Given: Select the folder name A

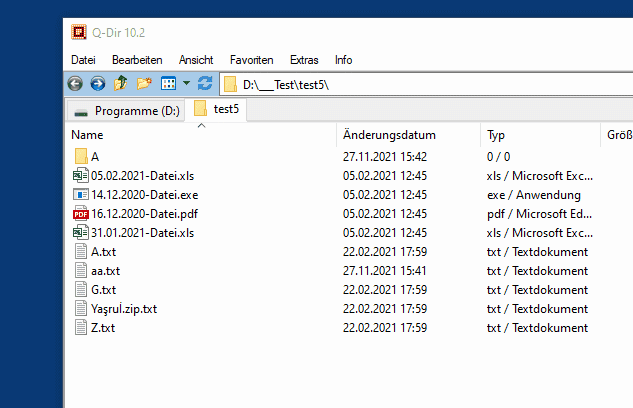Looking at the screenshot, I should coord(95,157).
